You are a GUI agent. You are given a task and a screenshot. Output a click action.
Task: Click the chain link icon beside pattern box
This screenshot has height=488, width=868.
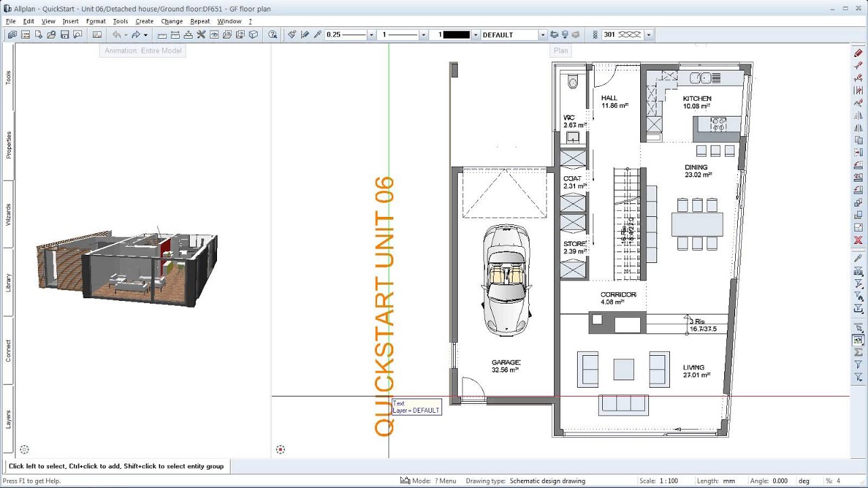click(x=595, y=35)
